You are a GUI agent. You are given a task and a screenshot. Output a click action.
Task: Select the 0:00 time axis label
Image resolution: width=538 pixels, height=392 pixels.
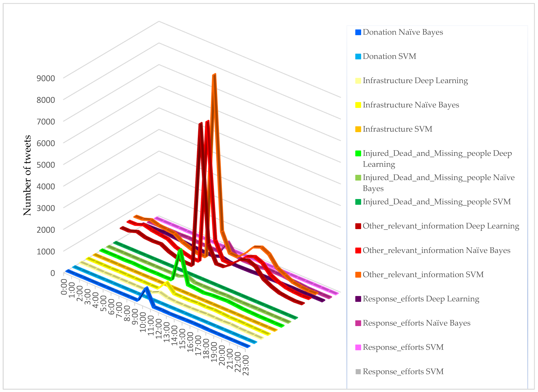click(x=64, y=287)
